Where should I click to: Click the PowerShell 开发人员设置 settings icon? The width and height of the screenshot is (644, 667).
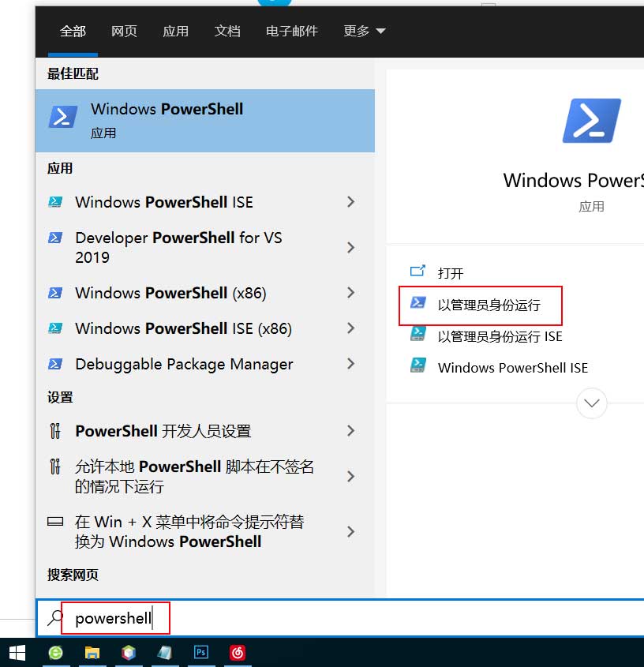pyautogui.click(x=55, y=431)
